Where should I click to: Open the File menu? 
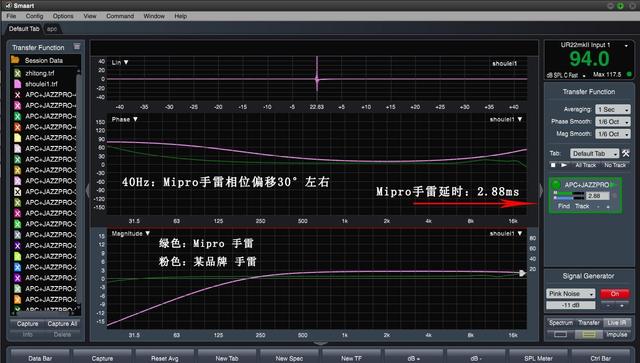[11, 16]
